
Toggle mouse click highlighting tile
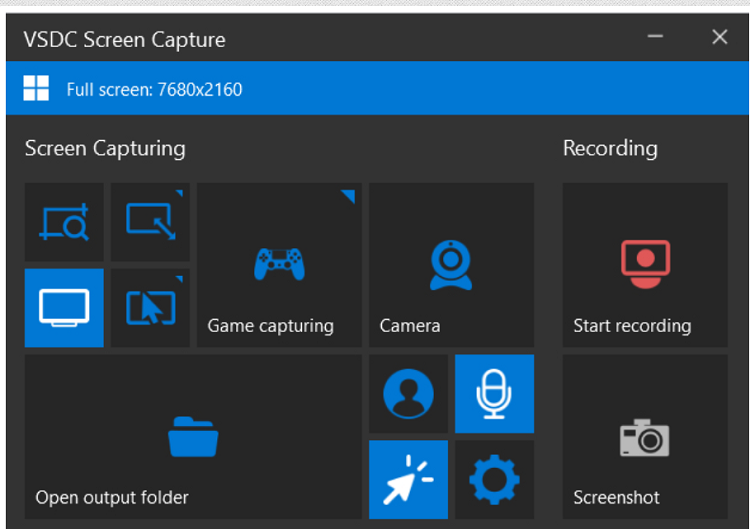pyautogui.click(x=408, y=480)
